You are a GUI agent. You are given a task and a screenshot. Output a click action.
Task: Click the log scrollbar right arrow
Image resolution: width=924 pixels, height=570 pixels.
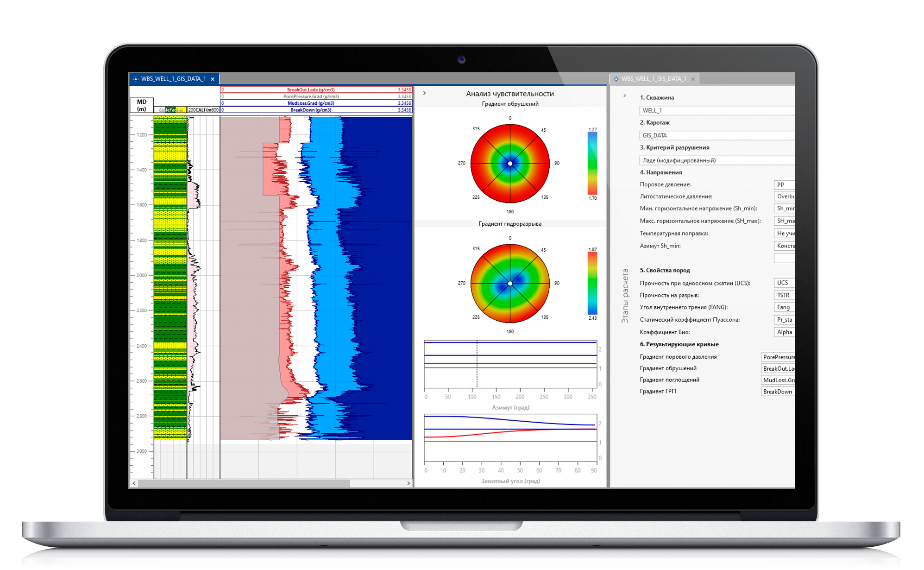(408, 483)
